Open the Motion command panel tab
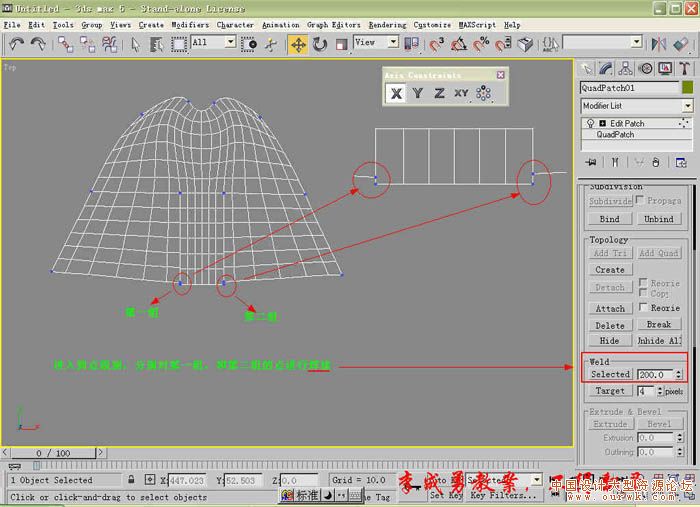Viewport: 700px width, 507px height. click(x=645, y=68)
